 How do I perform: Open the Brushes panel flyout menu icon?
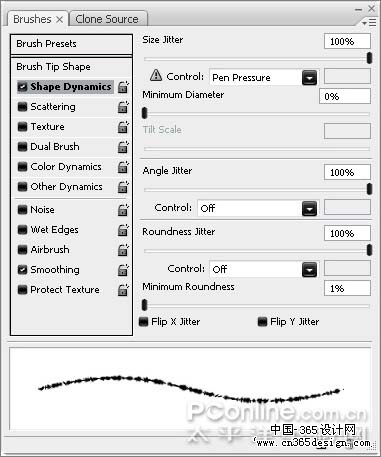369,23
